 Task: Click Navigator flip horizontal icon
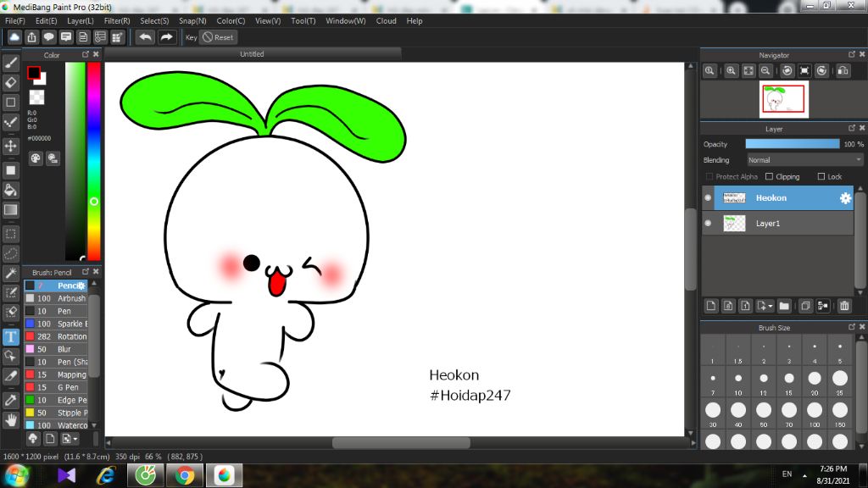pos(843,71)
